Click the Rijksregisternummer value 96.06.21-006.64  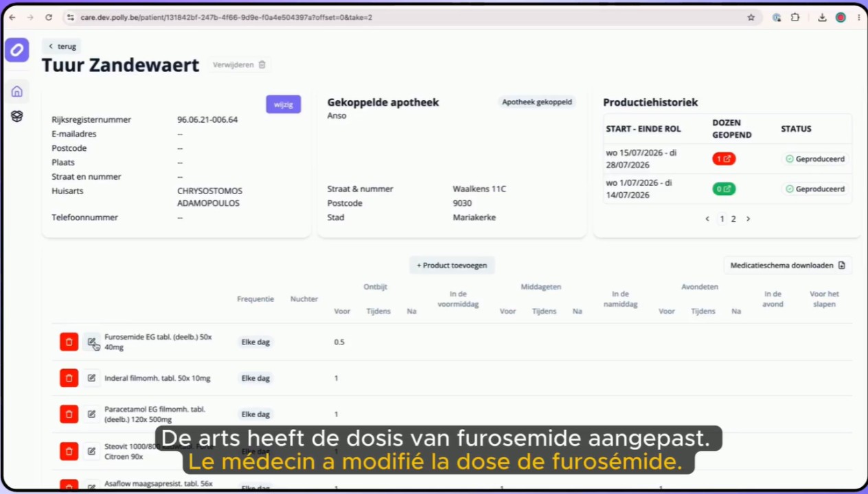pos(207,119)
